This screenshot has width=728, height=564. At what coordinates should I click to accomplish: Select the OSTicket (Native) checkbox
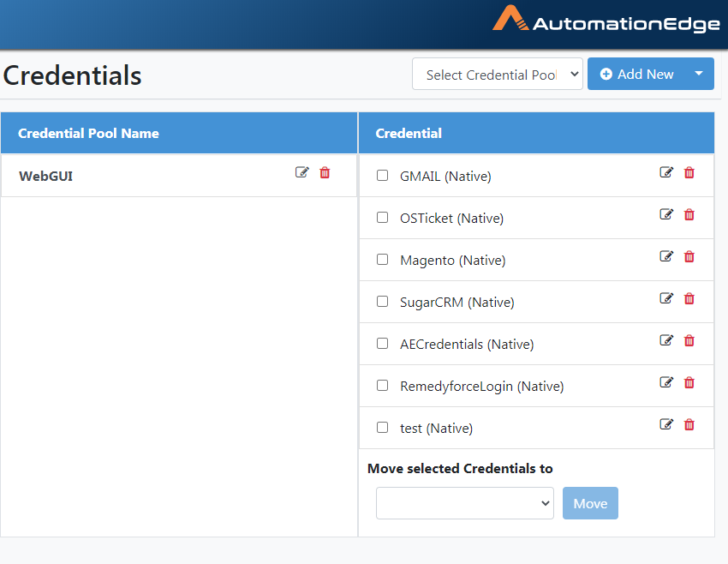pos(383,218)
